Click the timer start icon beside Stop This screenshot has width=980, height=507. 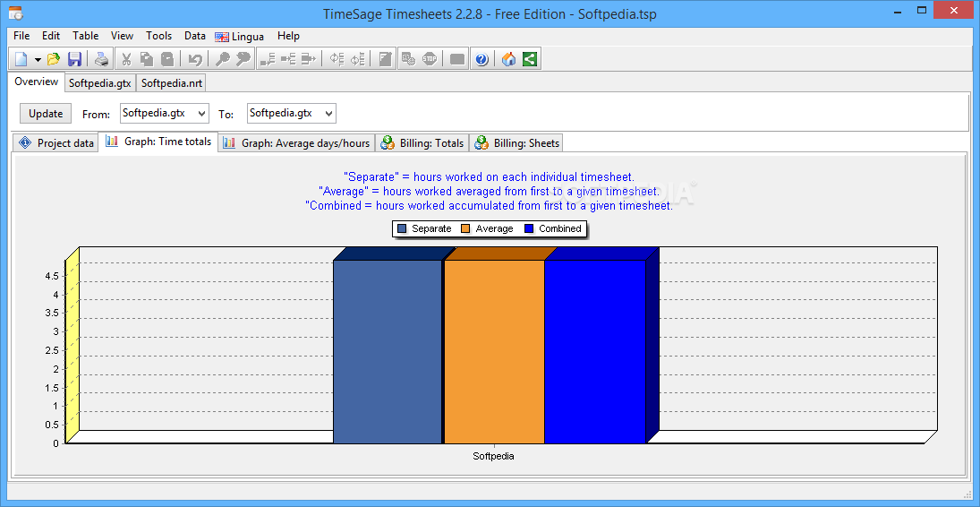pyautogui.click(x=409, y=59)
